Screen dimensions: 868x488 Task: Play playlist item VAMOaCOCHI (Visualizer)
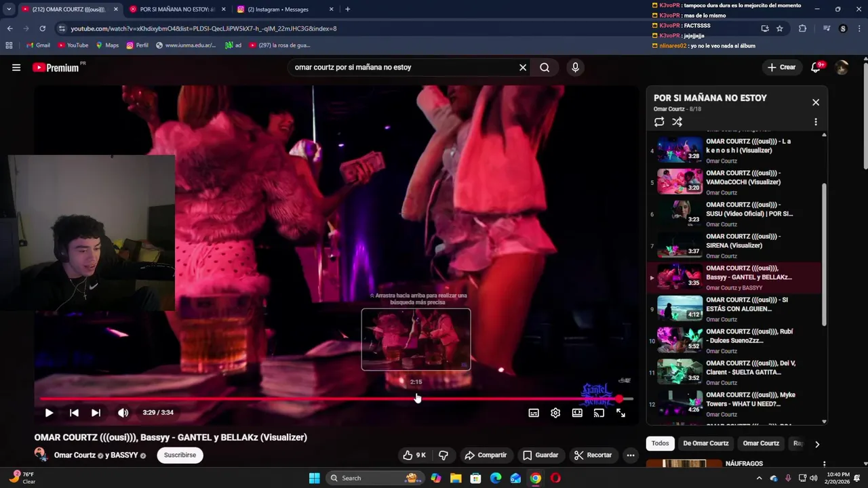click(x=734, y=182)
